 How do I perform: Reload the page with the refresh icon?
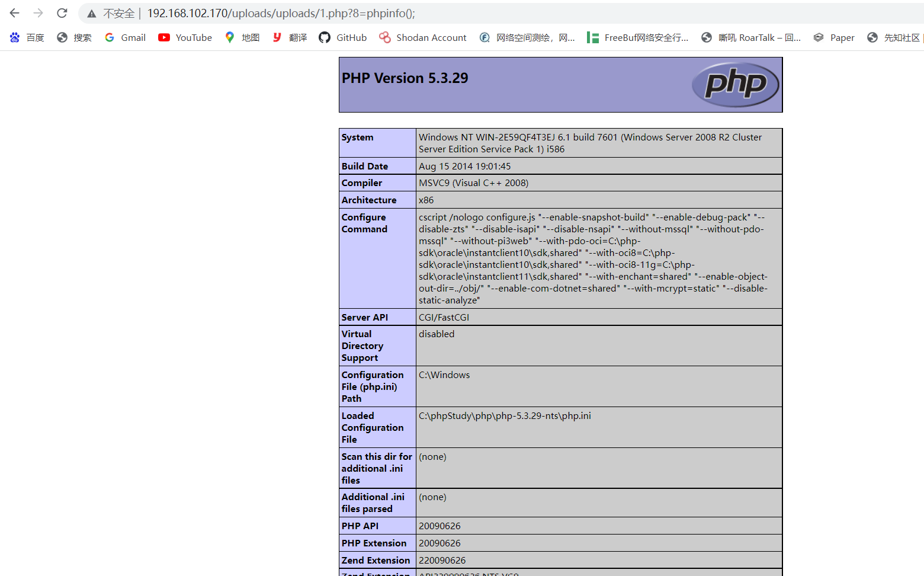[62, 13]
